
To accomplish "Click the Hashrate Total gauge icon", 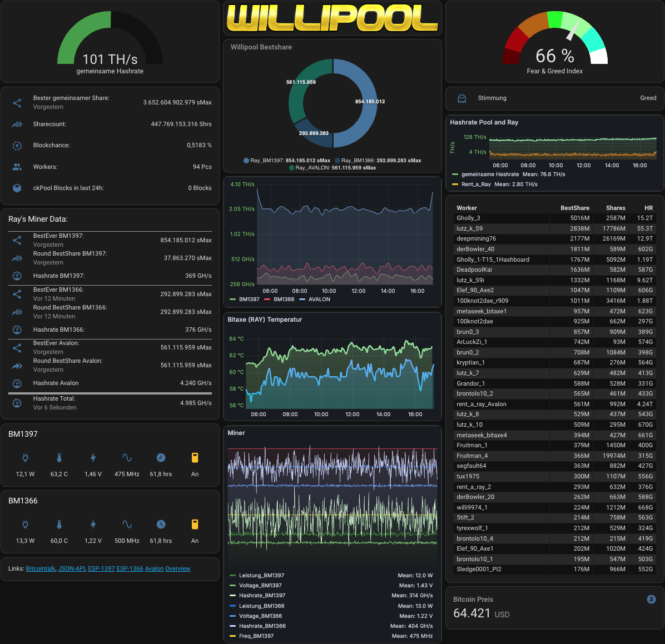I will click(17, 403).
